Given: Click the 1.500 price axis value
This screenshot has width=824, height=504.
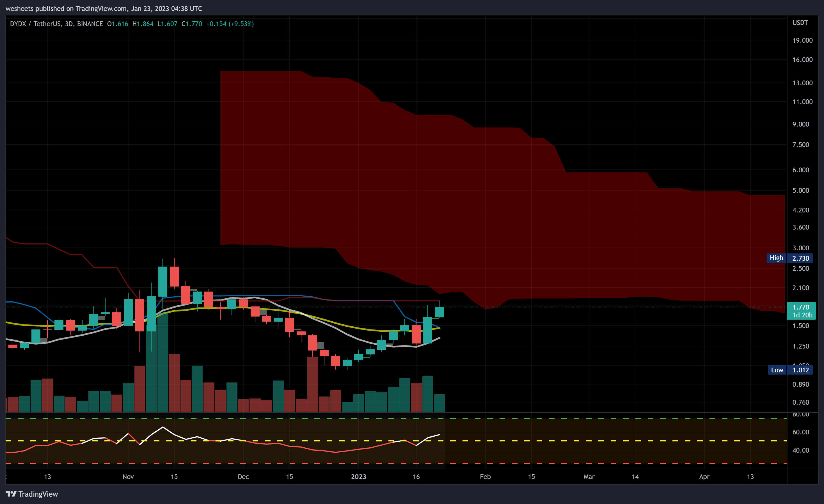Looking at the screenshot, I should pyautogui.click(x=801, y=326).
